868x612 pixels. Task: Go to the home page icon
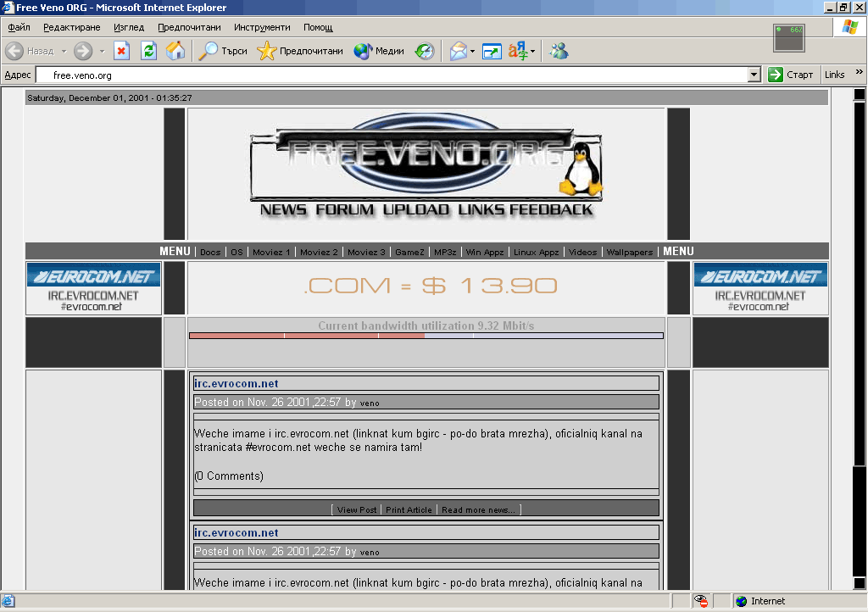click(175, 51)
